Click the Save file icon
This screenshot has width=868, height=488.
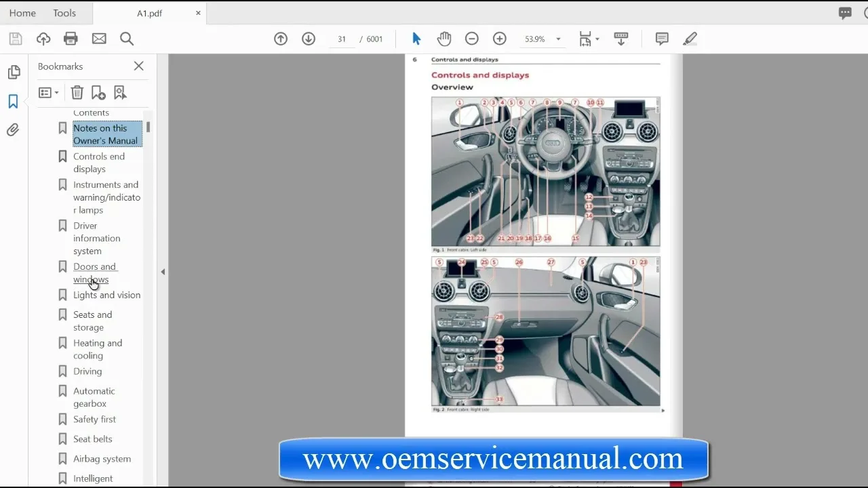(15, 39)
